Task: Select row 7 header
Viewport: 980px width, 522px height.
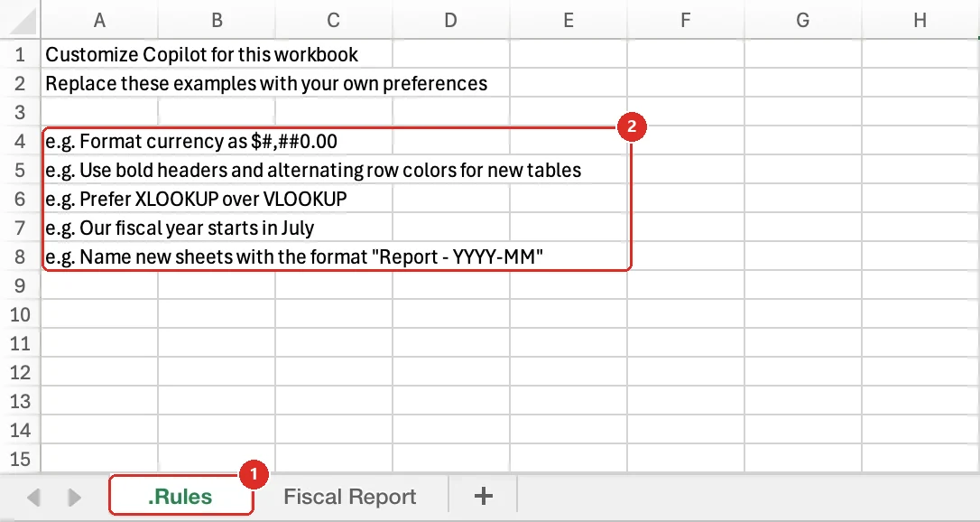Action: [20, 228]
